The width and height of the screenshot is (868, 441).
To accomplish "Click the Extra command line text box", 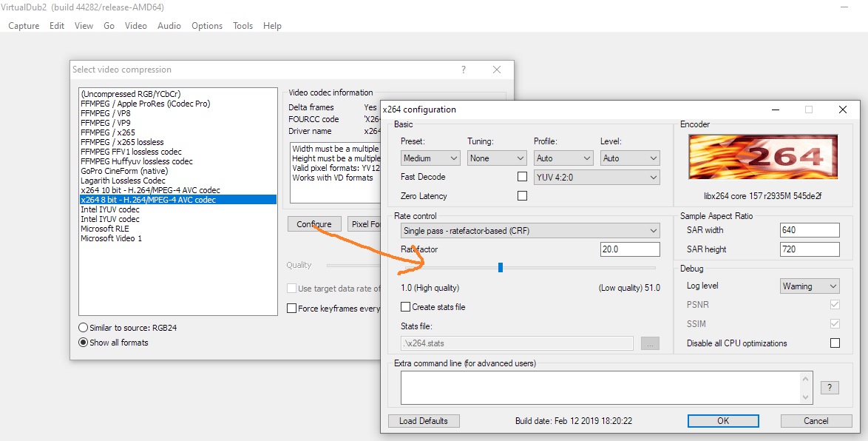I will tap(600, 388).
